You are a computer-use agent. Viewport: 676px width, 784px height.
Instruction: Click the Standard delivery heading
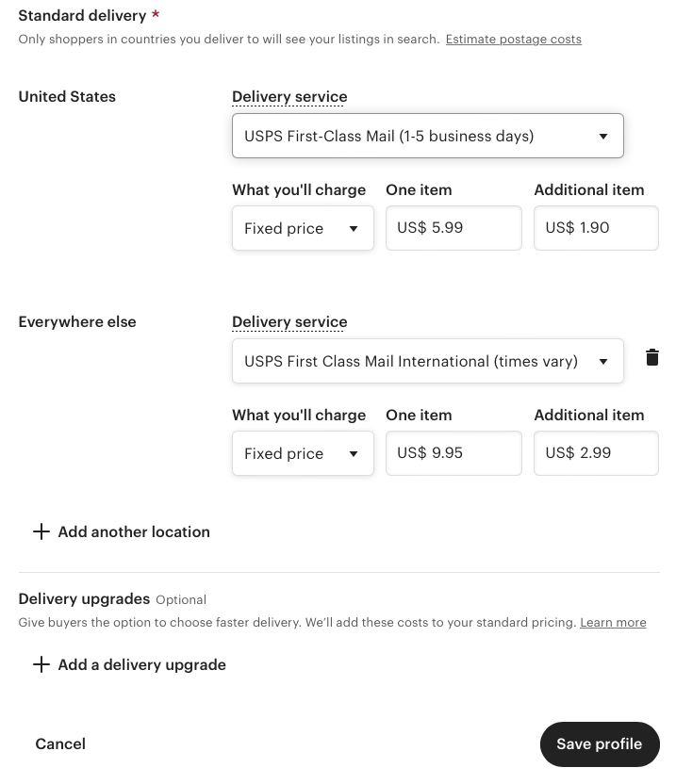click(83, 15)
